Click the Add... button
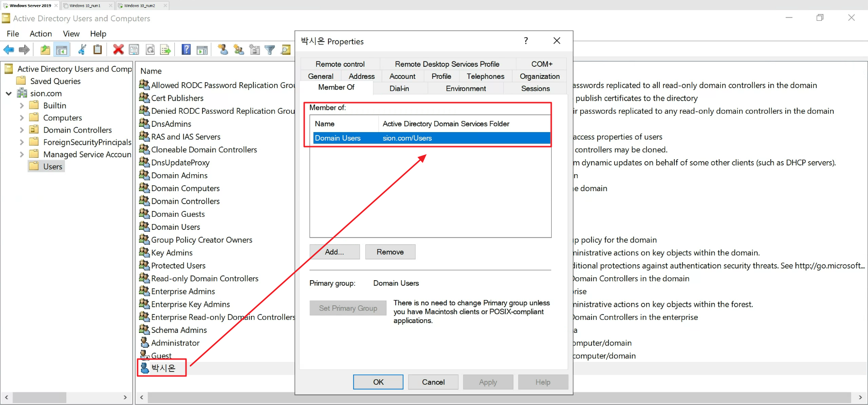 tap(335, 252)
